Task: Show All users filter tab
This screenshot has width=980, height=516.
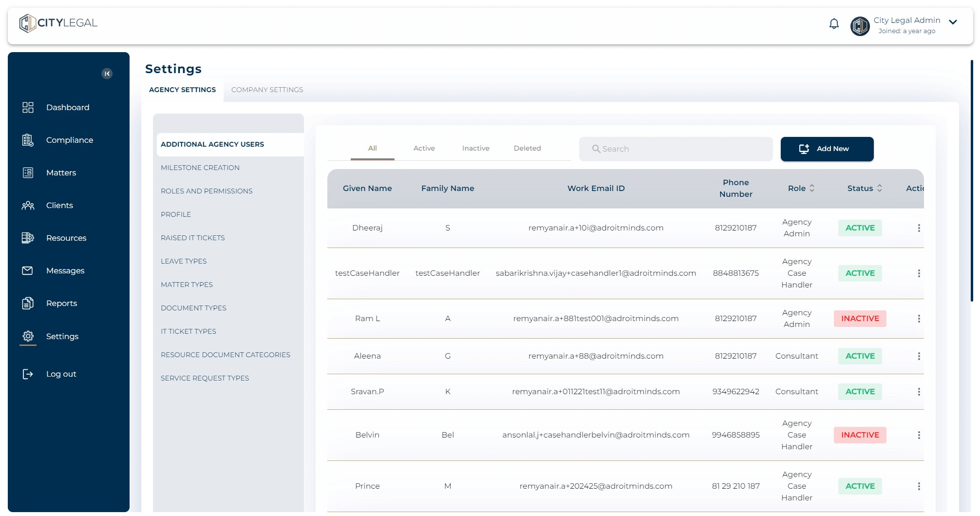Action: (372, 148)
